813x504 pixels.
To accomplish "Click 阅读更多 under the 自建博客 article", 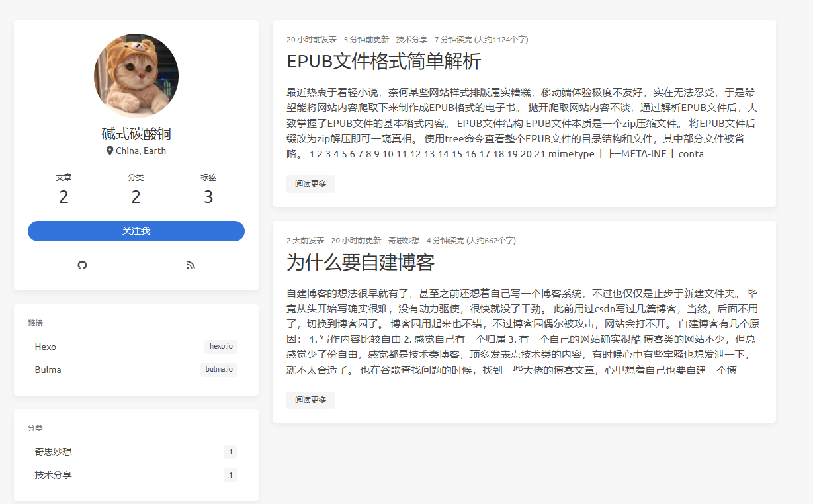I will [310, 400].
